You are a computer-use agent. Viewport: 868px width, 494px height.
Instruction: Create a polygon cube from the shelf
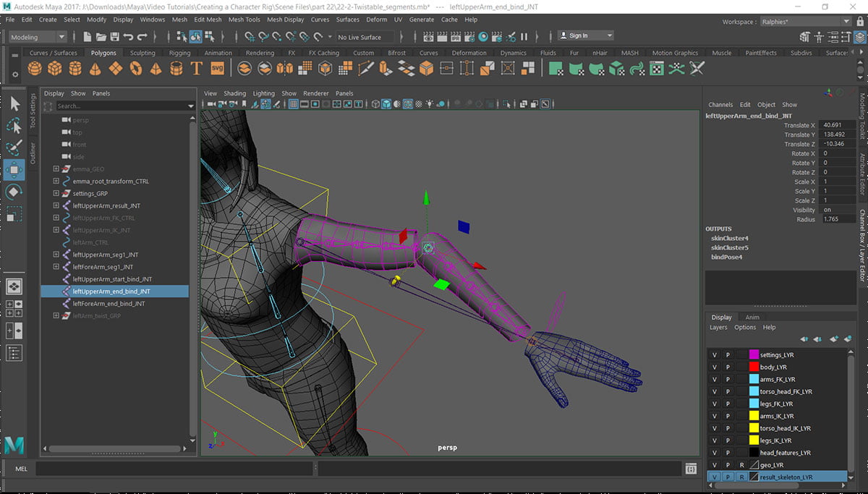54,68
